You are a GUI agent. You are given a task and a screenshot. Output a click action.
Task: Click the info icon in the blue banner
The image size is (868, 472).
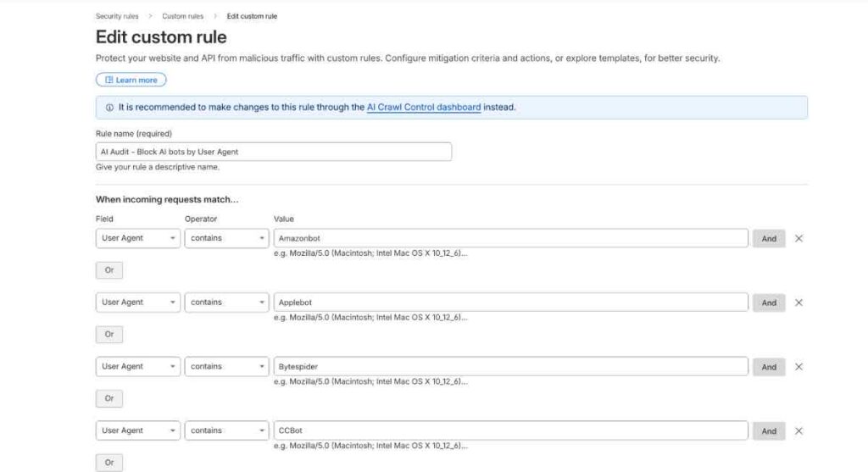pyautogui.click(x=109, y=108)
